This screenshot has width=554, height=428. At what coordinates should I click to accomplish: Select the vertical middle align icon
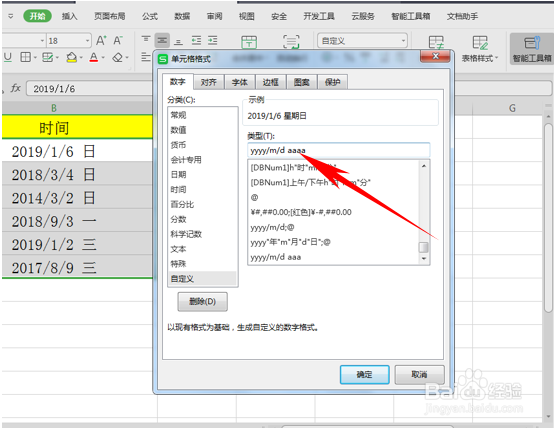coord(162,41)
